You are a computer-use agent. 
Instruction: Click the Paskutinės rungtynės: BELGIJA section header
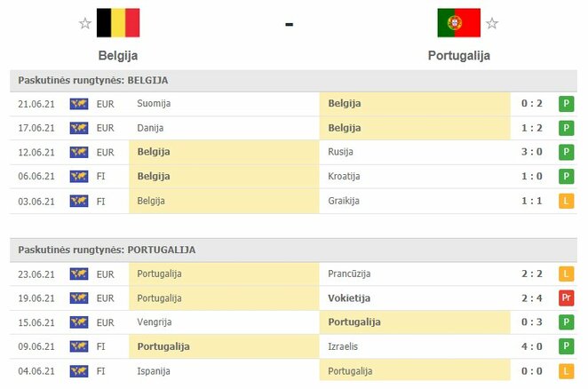click(293, 81)
